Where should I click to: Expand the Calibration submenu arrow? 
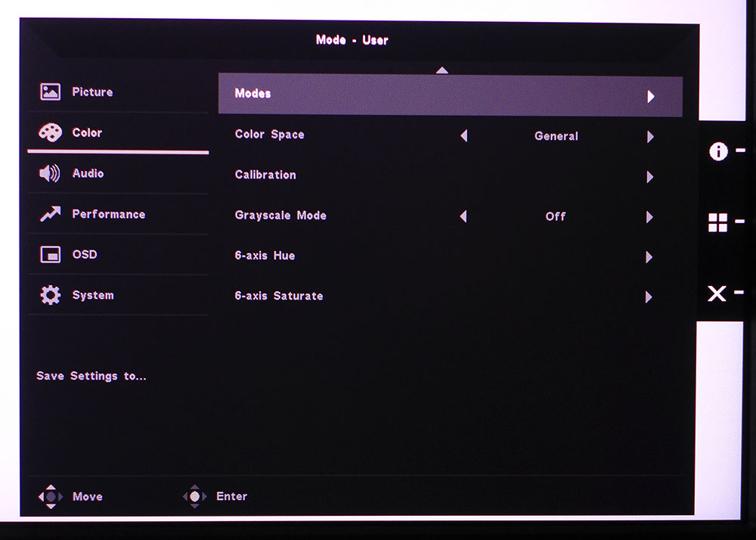click(x=650, y=177)
